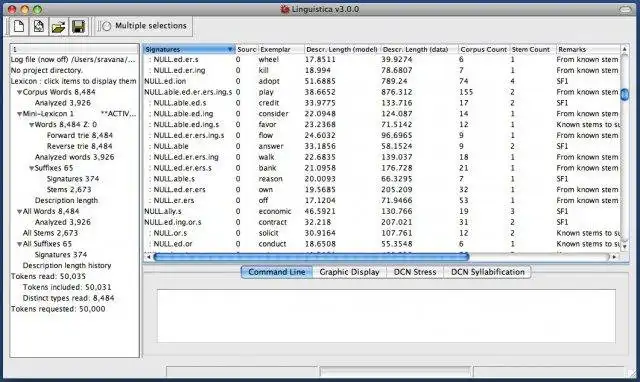This screenshot has height=382, width=640.
Task: Click the Source column header
Action: (247, 49)
